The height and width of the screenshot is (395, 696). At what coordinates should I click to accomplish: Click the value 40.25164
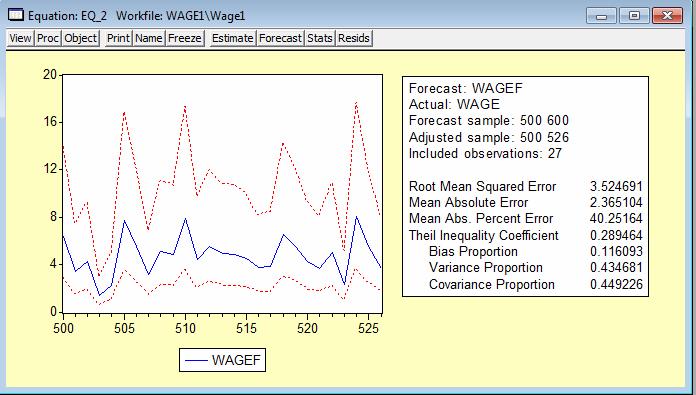click(616, 219)
